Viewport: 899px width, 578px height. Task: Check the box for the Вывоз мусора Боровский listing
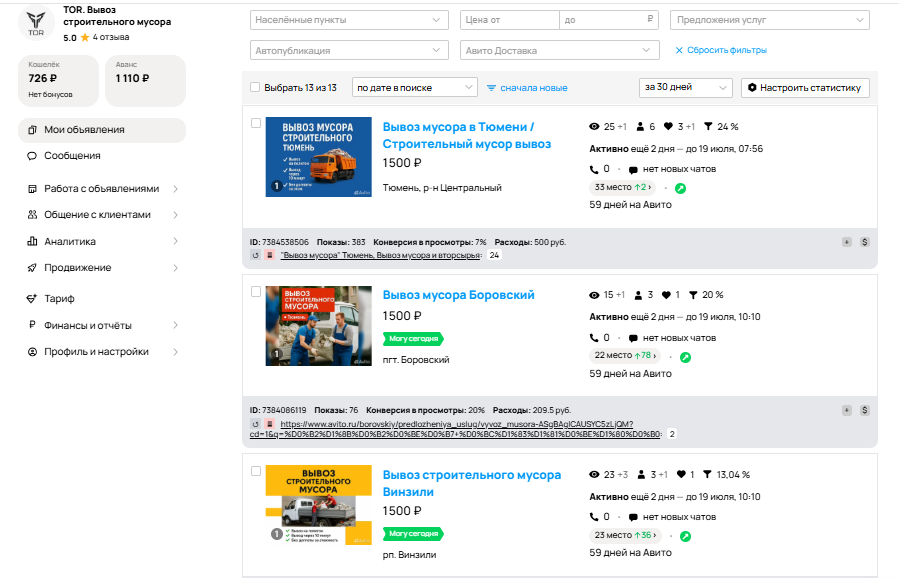[256, 292]
